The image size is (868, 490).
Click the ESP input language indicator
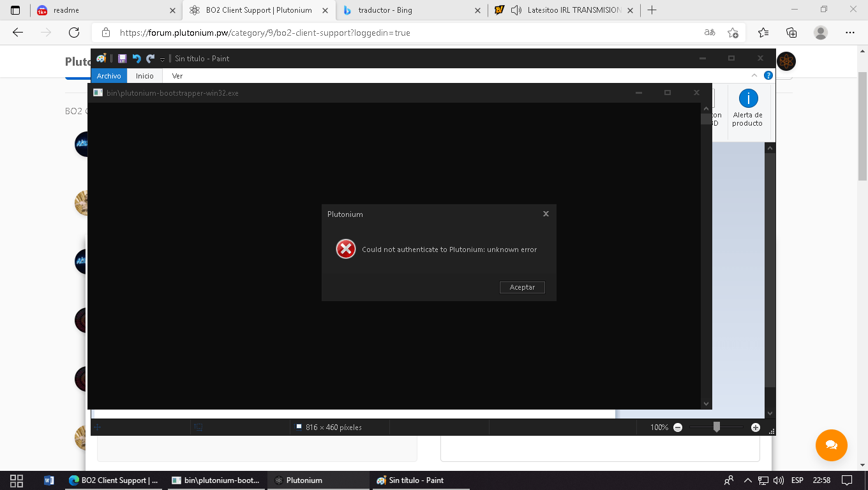pyautogui.click(x=798, y=480)
